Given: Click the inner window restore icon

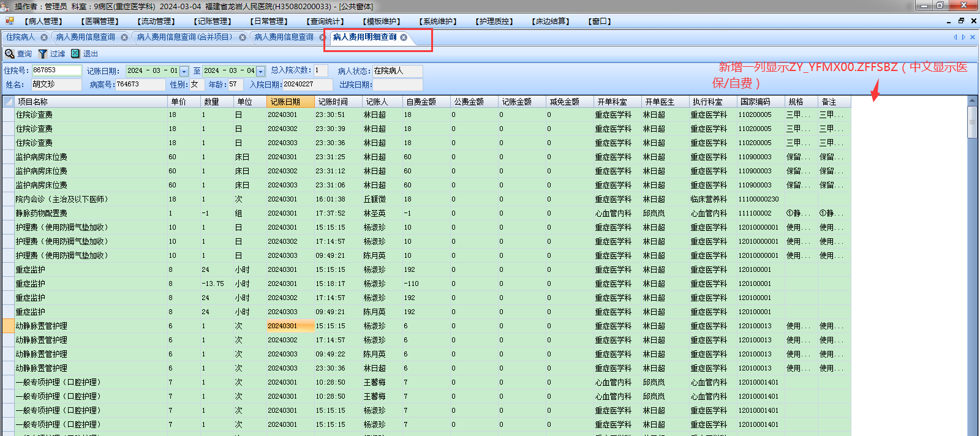Looking at the screenshot, I should pos(961,21).
